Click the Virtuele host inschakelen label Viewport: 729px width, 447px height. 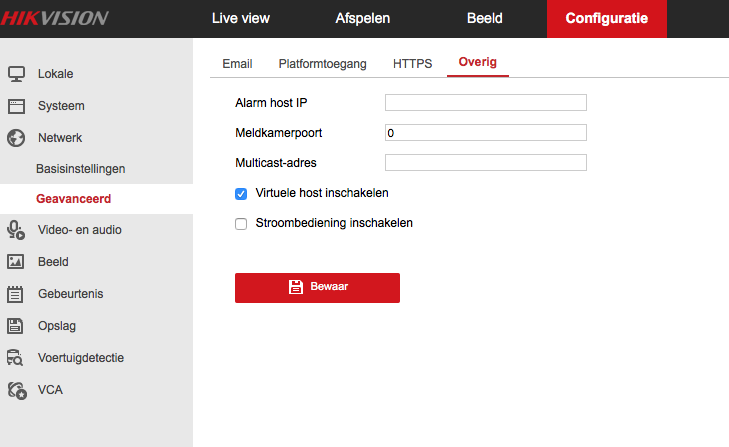(322, 193)
